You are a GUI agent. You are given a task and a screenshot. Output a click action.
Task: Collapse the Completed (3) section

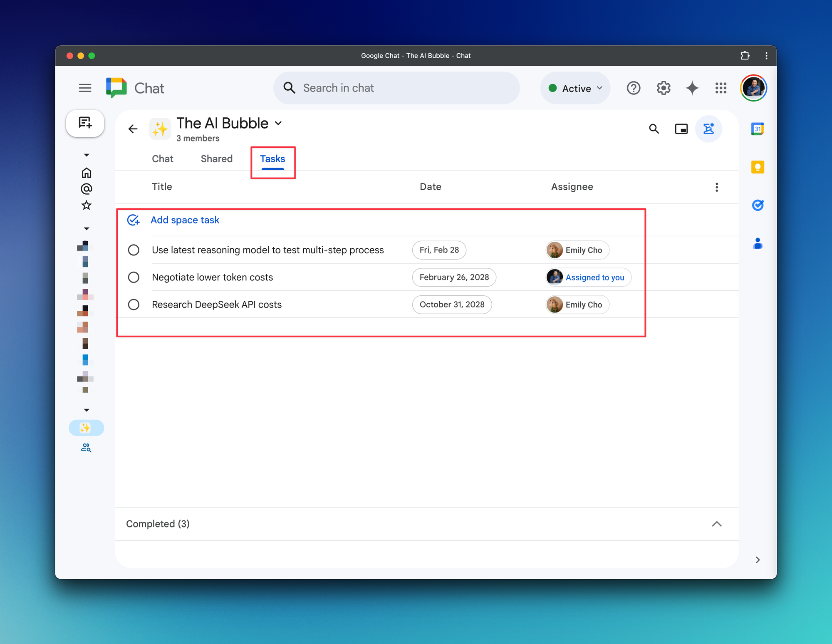tap(716, 524)
